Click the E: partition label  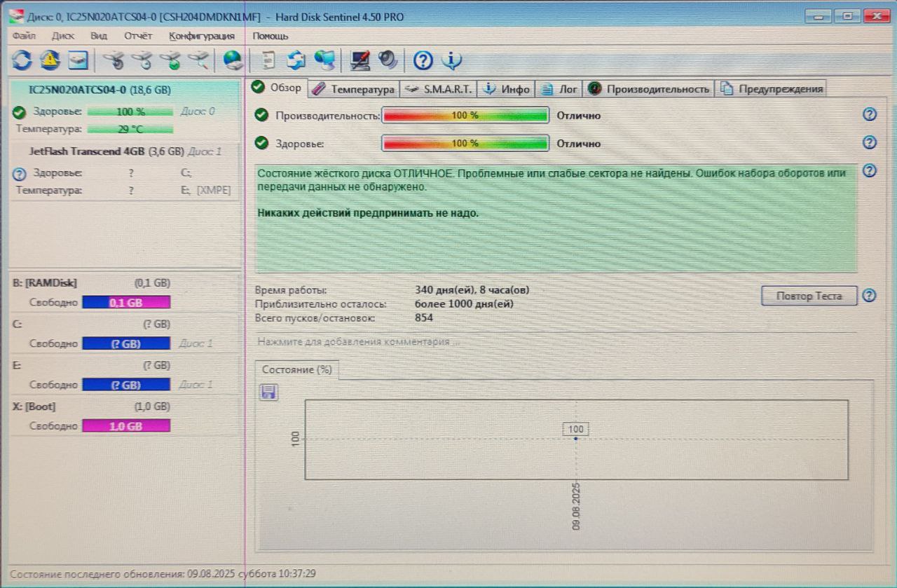tap(17, 365)
